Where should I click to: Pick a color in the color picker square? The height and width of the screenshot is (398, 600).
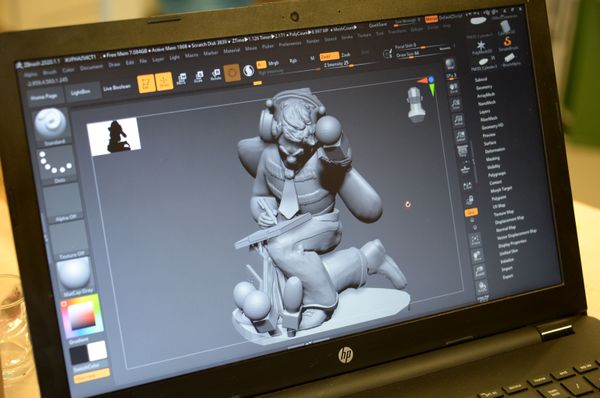pos(82,316)
